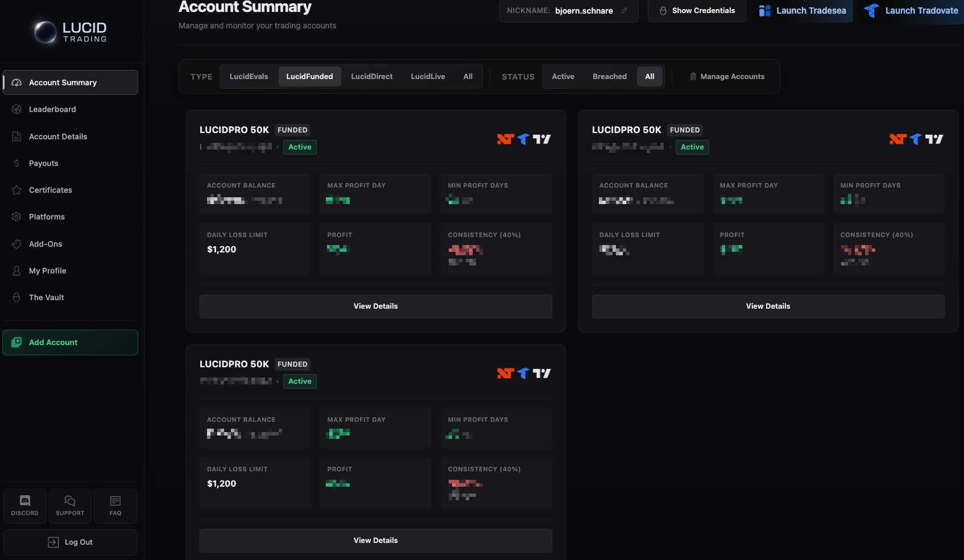
Task: Click the NICKNAME field bjoern.schnare
Action: (569, 11)
